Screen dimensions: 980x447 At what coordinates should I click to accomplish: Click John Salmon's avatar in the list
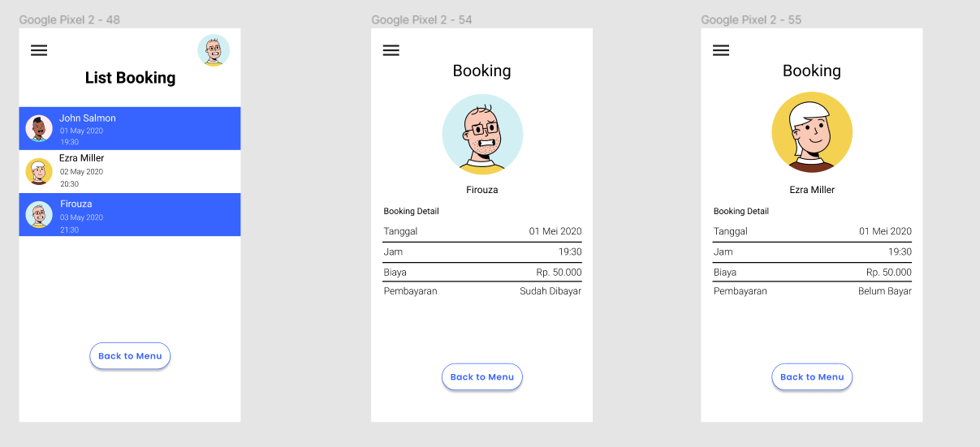39,128
